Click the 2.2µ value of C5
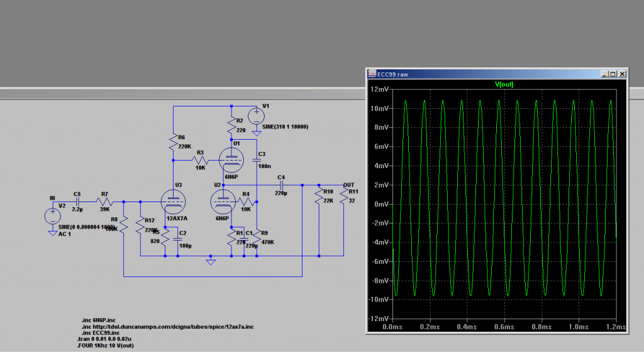Screen dimensions: 644x352 click(x=77, y=209)
